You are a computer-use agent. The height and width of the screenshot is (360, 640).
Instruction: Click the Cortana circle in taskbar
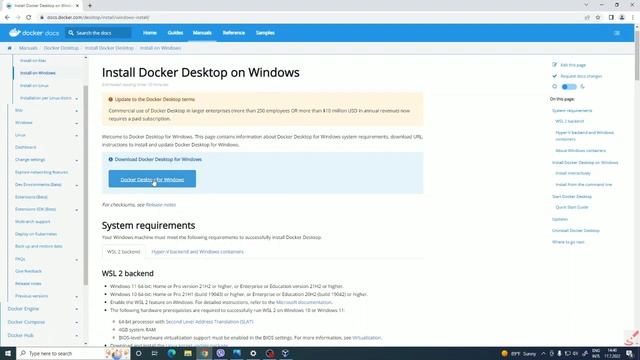138,353
